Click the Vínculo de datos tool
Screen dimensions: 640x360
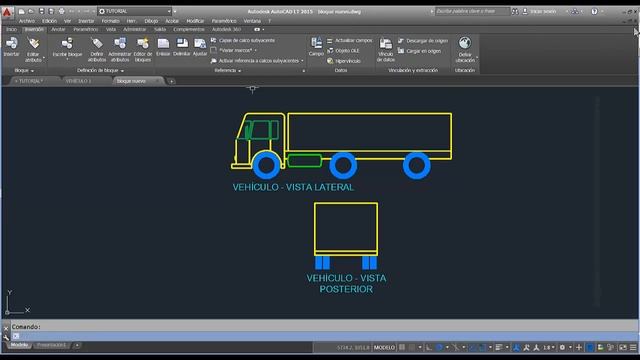click(386, 49)
